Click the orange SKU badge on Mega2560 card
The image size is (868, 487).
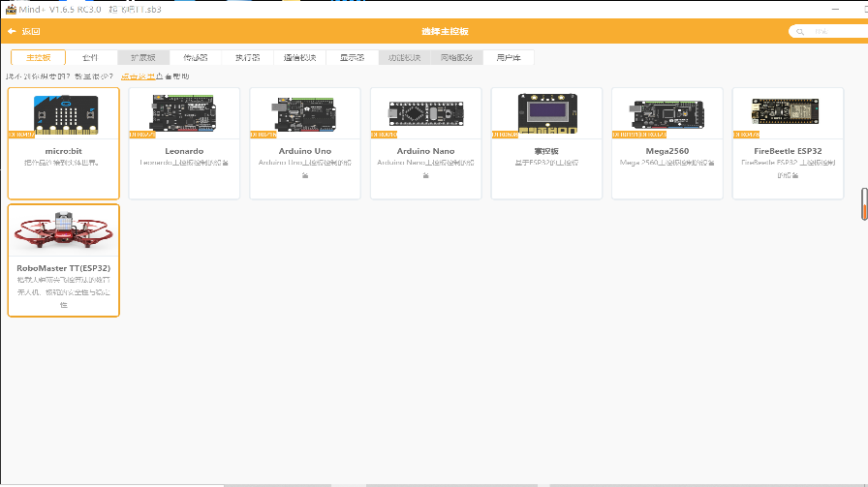638,135
